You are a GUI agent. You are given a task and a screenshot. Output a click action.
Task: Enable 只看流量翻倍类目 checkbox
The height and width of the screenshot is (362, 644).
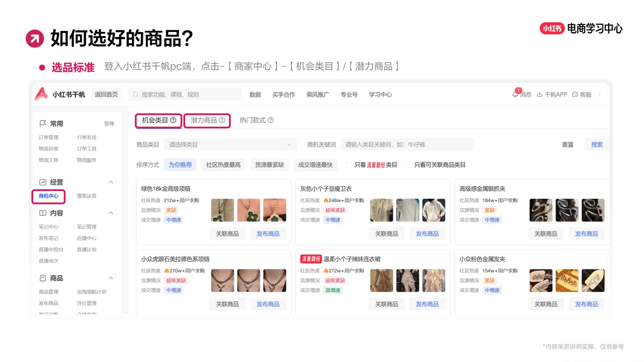click(349, 165)
